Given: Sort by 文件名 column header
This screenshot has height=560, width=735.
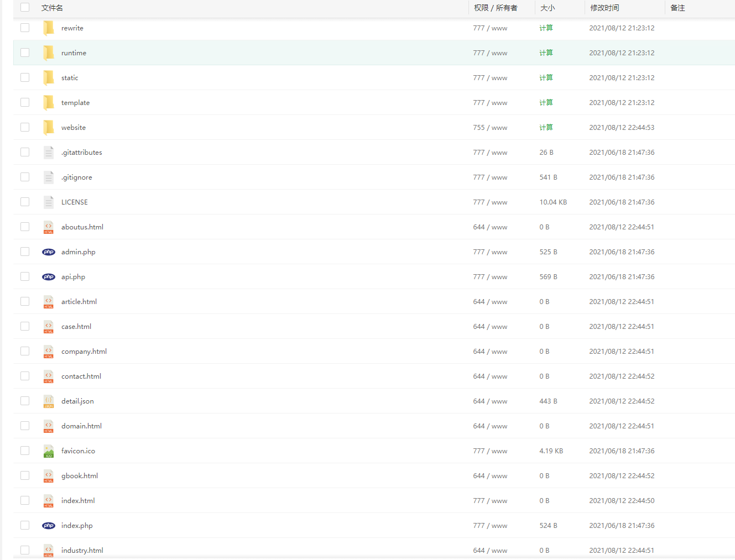Looking at the screenshot, I should point(52,8).
